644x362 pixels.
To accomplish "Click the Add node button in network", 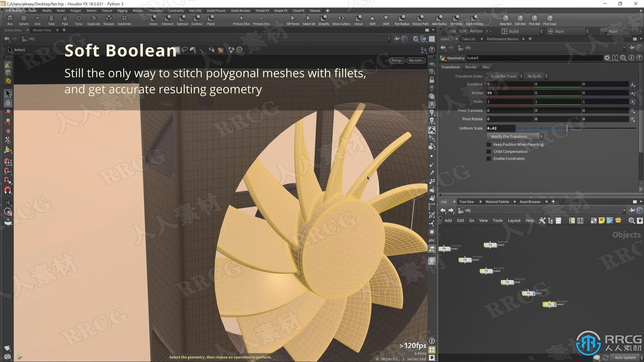I will 448,220.
